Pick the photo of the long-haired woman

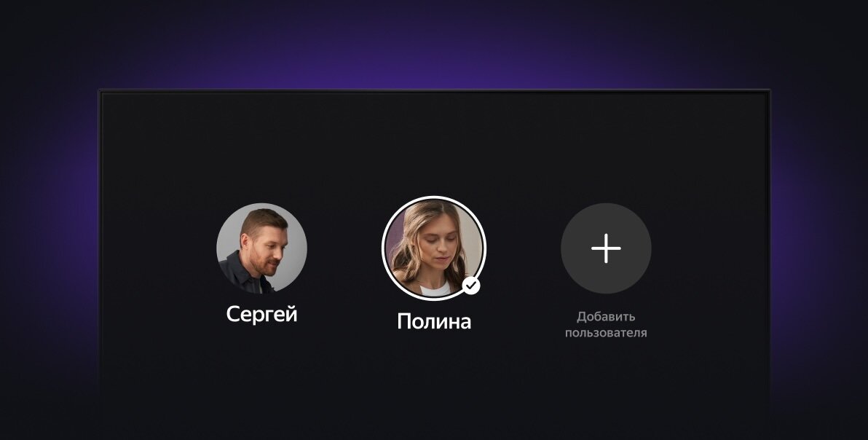point(434,248)
